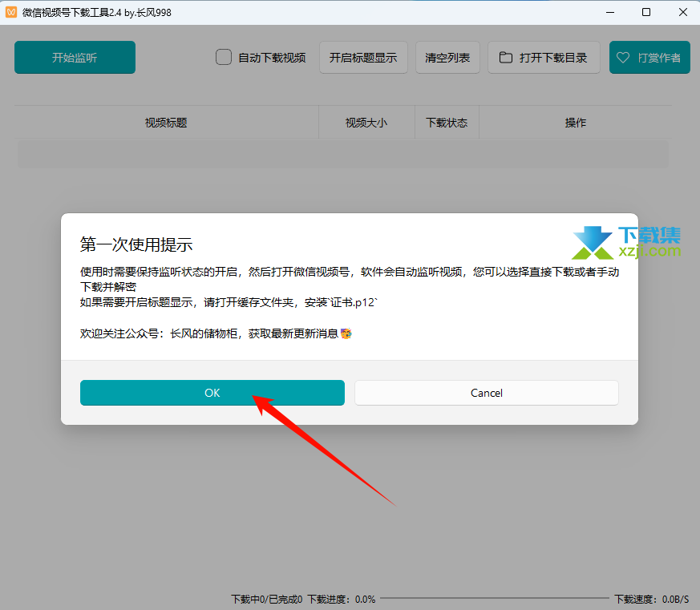Click the 下载速度 0.0B/S status text
This screenshot has height=610, width=700.
click(652, 599)
